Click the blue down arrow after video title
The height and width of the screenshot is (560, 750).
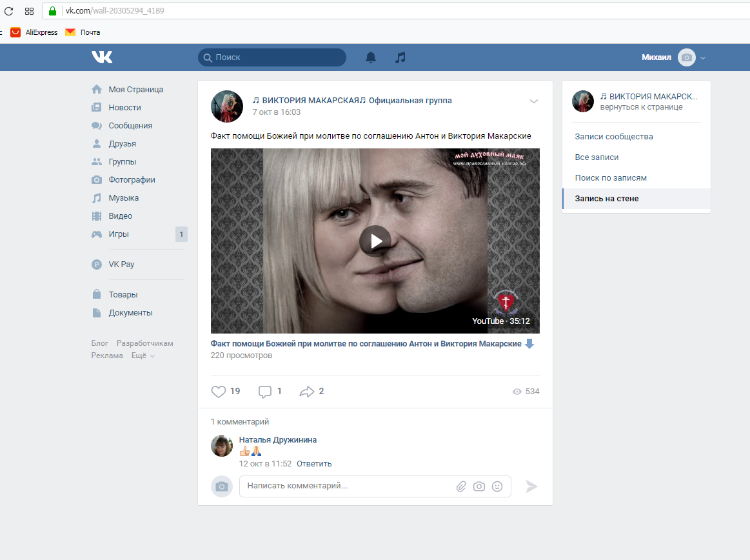pyautogui.click(x=529, y=344)
